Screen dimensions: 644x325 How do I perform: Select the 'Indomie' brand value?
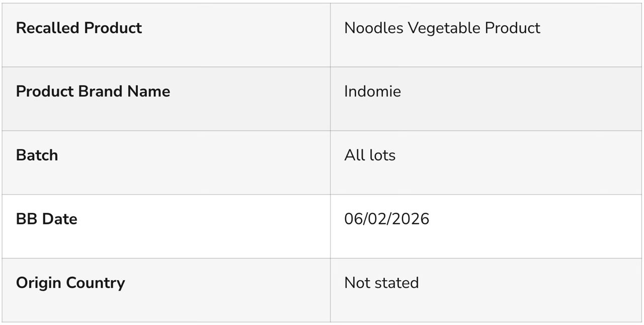[x=372, y=92]
